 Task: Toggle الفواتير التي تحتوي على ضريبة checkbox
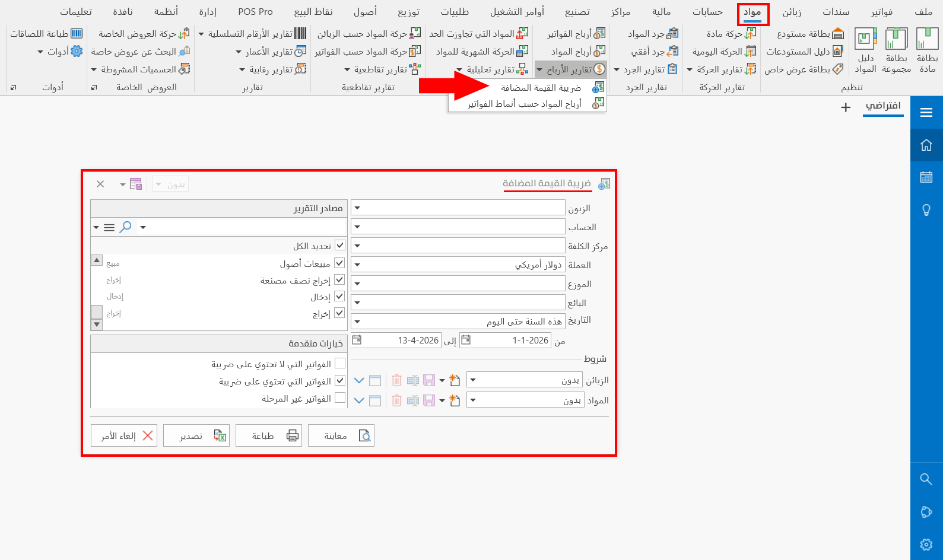pos(340,380)
